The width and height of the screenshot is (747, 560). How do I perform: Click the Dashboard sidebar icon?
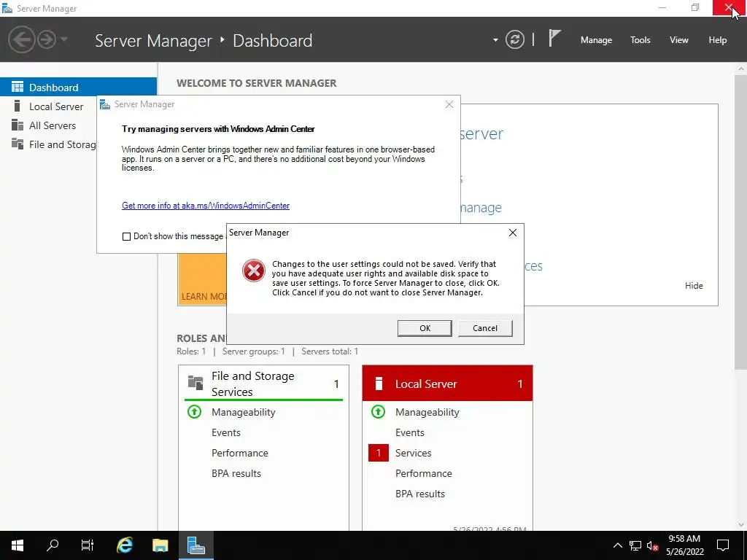18,87
